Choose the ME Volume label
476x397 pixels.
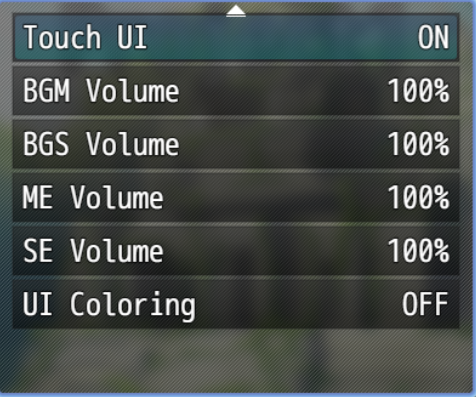pos(93,197)
